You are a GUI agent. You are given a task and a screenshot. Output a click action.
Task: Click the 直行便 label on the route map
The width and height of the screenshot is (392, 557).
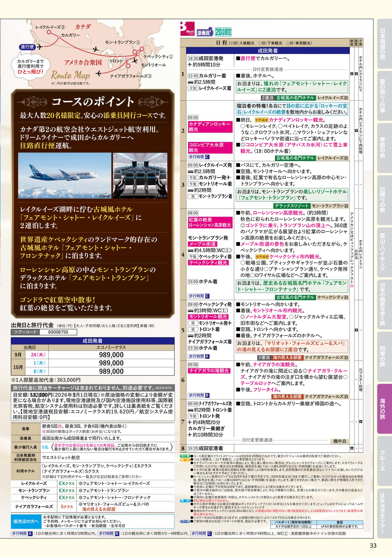(27, 47)
